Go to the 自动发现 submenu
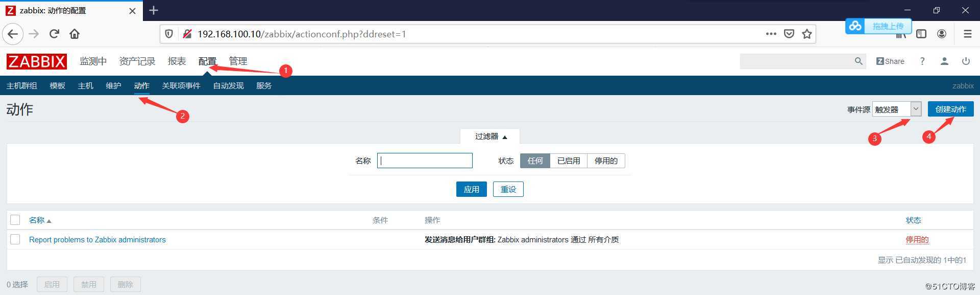 pyautogui.click(x=228, y=86)
